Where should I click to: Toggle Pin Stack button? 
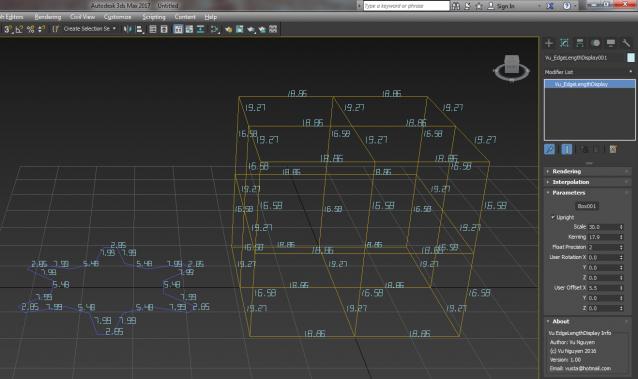click(549, 149)
